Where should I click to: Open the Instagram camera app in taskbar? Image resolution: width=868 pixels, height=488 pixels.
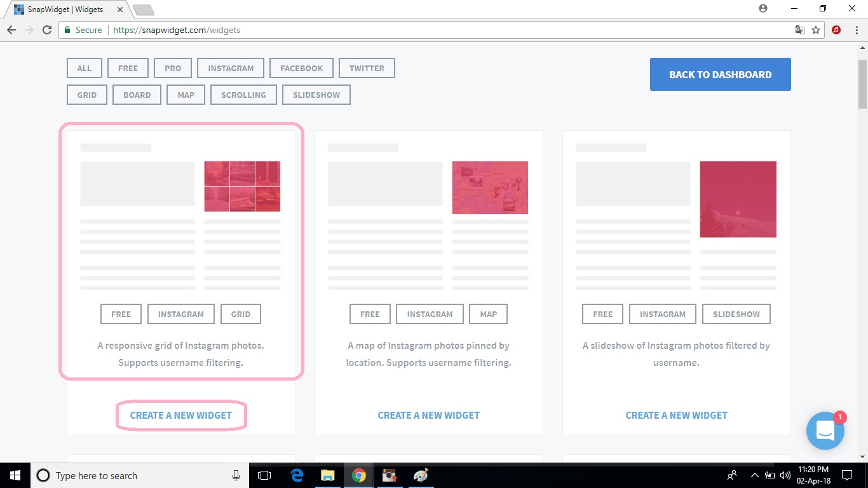coord(390,475)
